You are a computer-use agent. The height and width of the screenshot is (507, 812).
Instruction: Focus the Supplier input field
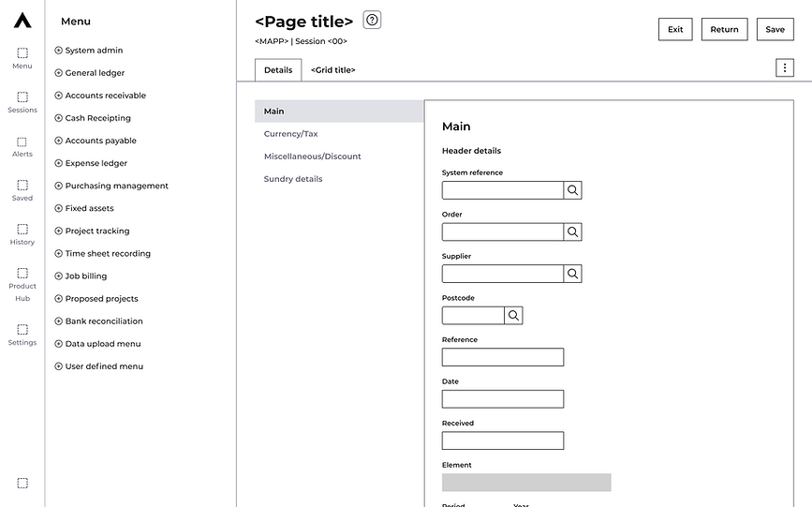(x=503, y=274)
